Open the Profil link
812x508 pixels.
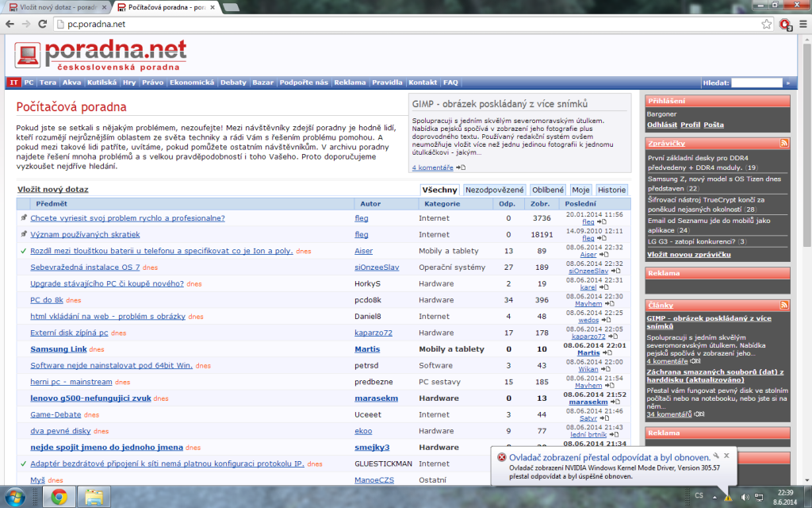(x=691, y=125)
